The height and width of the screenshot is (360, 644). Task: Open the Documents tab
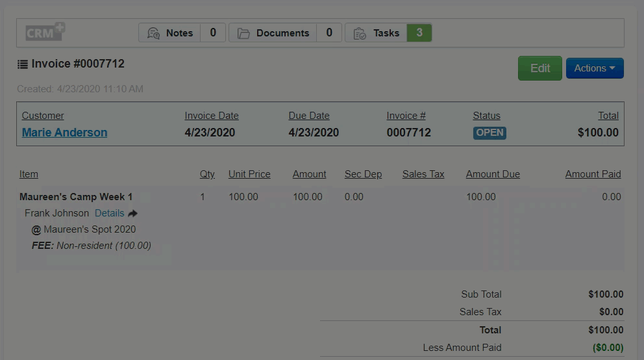coord(282,33)
